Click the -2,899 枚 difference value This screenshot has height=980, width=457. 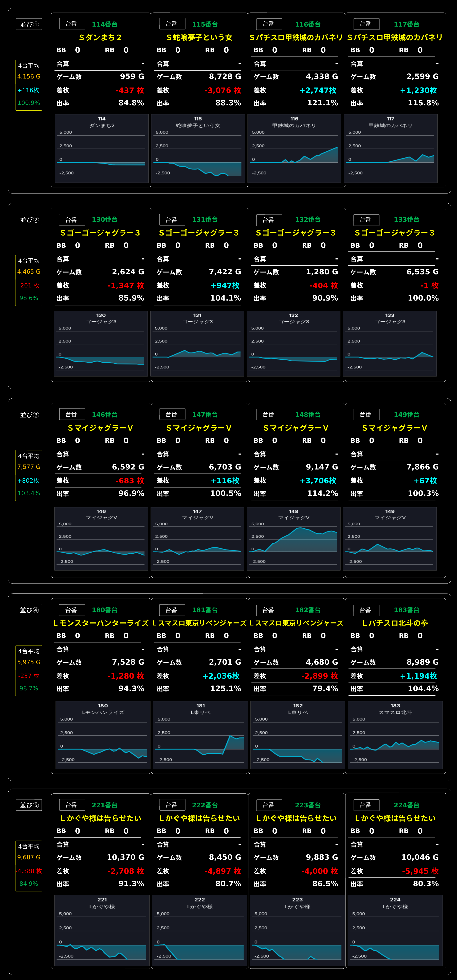click(320, 676)
